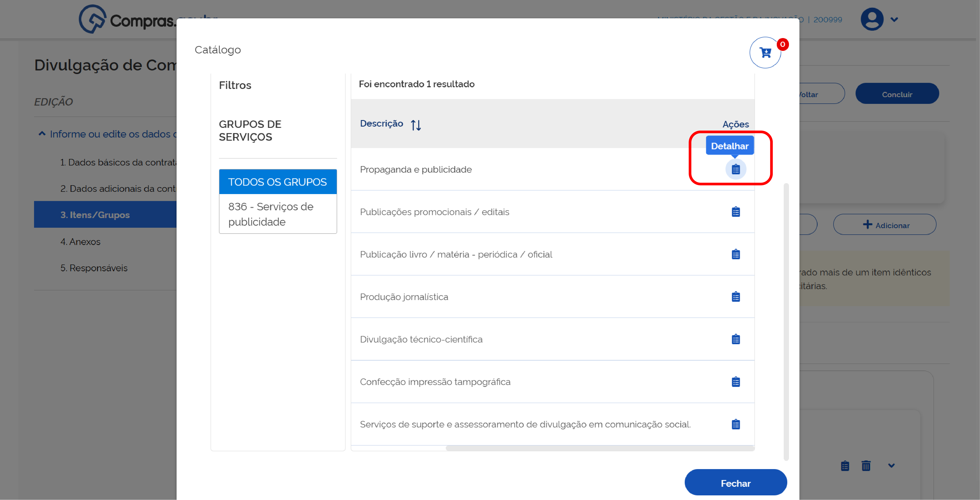Detail the Serviços de suporte e assessoramento service
The height and width of the screenshot is (500, 980).
[x=736, y=424]
